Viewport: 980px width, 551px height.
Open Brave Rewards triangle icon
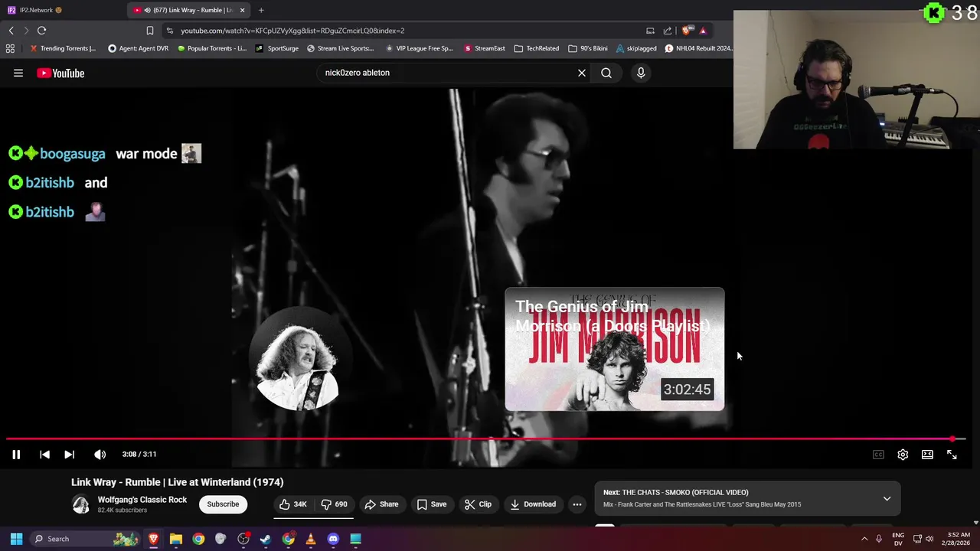(703, 31)
